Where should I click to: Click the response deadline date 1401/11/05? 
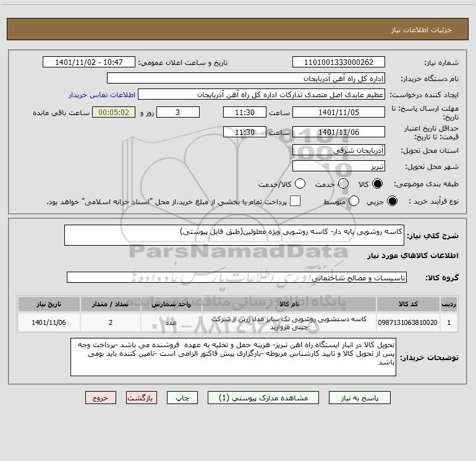pyautogui.click(x=339, y=112)
